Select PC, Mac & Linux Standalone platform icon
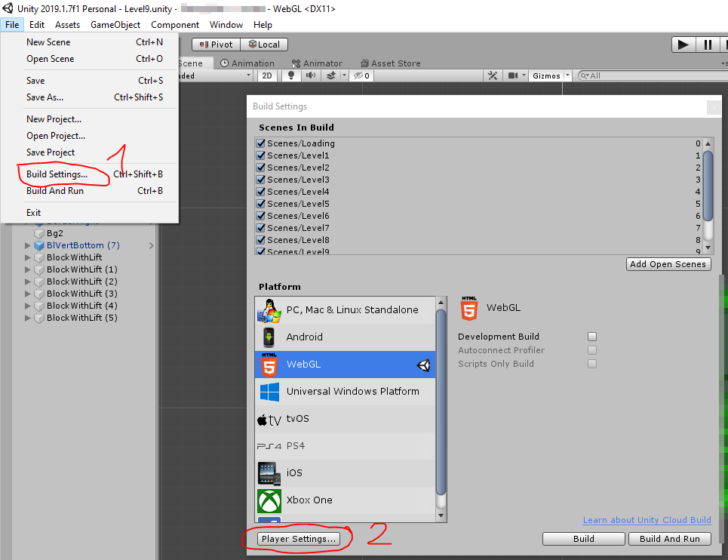 tap(269, 311)
